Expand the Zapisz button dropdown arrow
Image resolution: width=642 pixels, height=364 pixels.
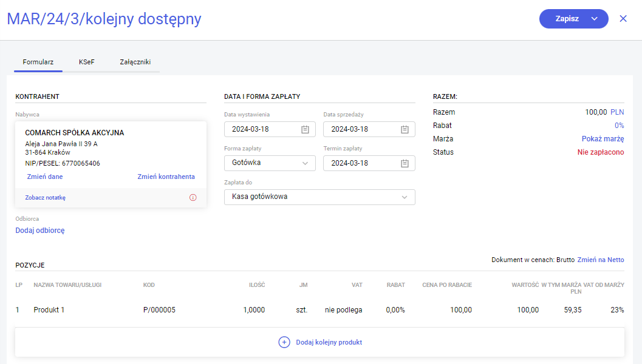click(x=595, y=19)
